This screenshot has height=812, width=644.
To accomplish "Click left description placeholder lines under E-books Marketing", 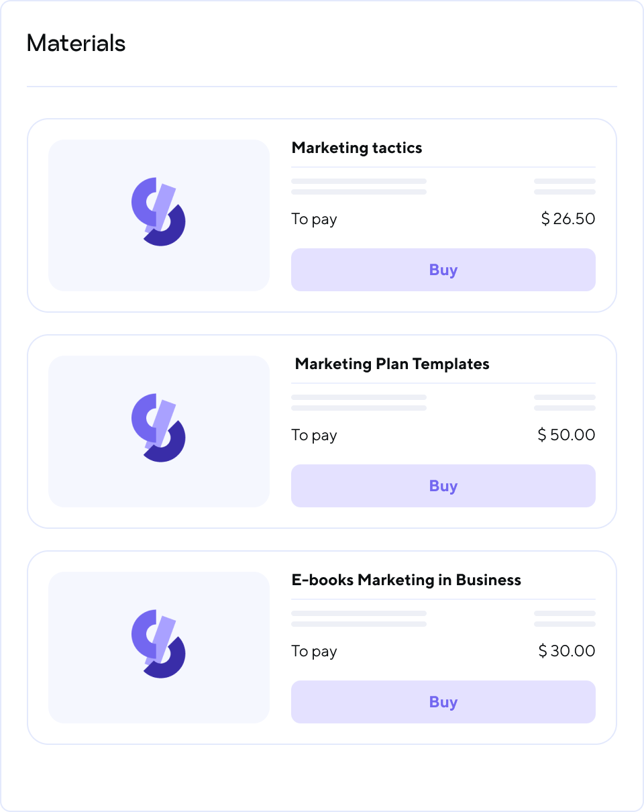I will point(359,619).
